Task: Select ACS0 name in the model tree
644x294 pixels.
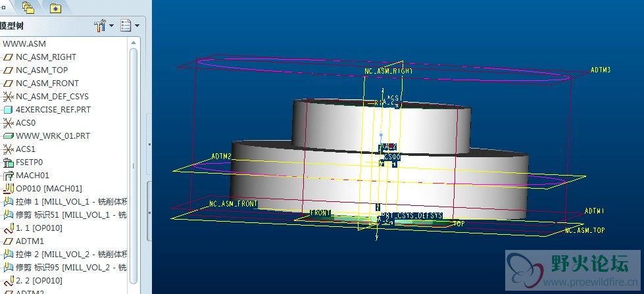Action: pos(26,123)
